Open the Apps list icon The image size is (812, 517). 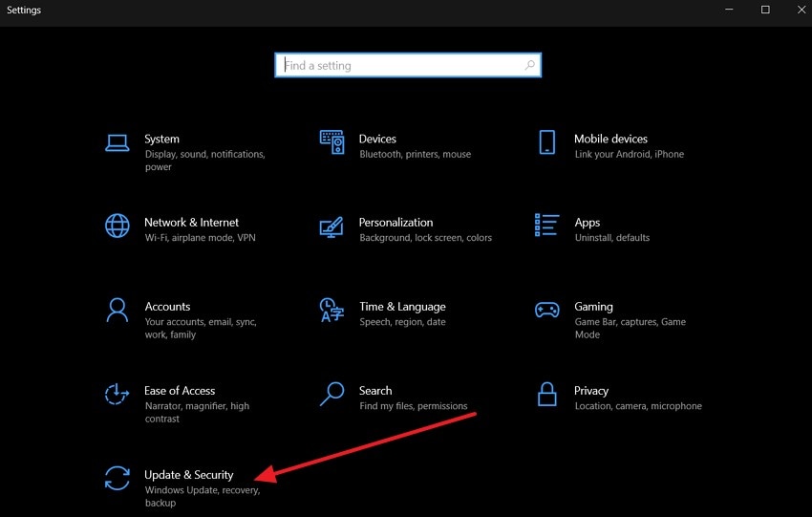tap(546, 225)
